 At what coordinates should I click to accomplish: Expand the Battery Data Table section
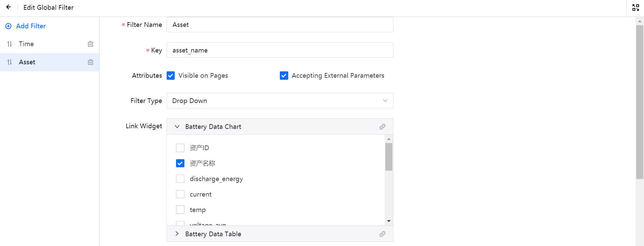click(x=177, y=234)
